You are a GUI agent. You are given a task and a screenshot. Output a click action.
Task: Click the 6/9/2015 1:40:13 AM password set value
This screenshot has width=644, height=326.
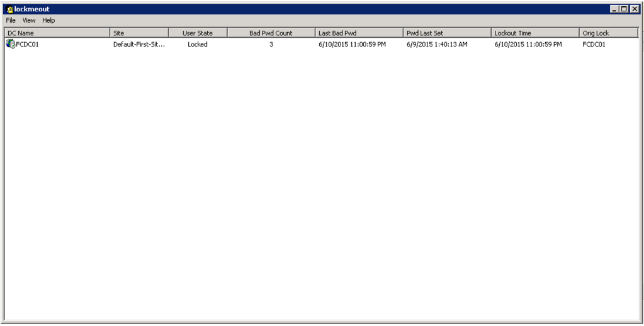437,45
